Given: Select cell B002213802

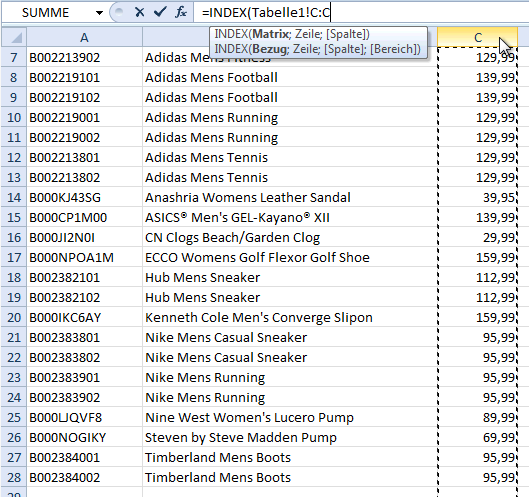Looking at the screenshot, I should coord(84,177).
